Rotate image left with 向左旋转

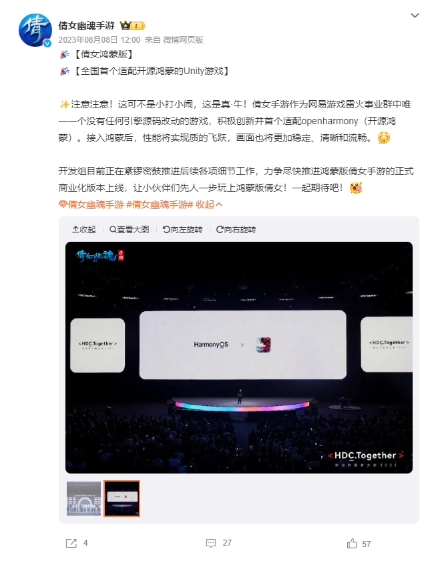183,229
